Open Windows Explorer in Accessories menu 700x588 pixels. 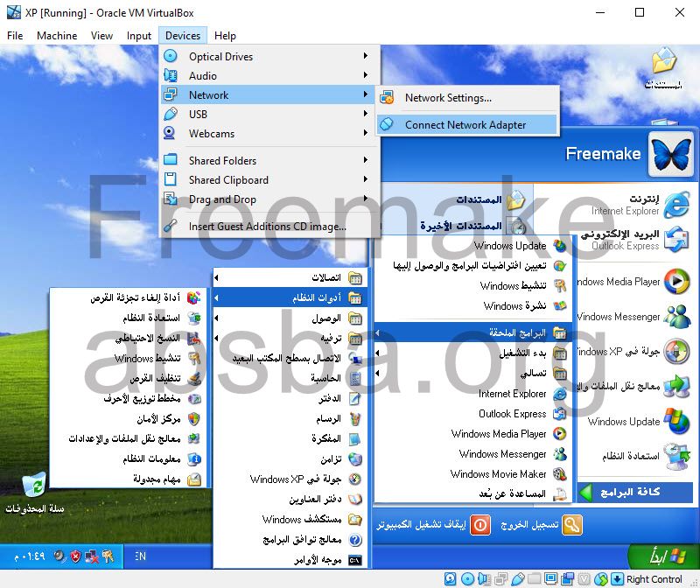point(290,519)
